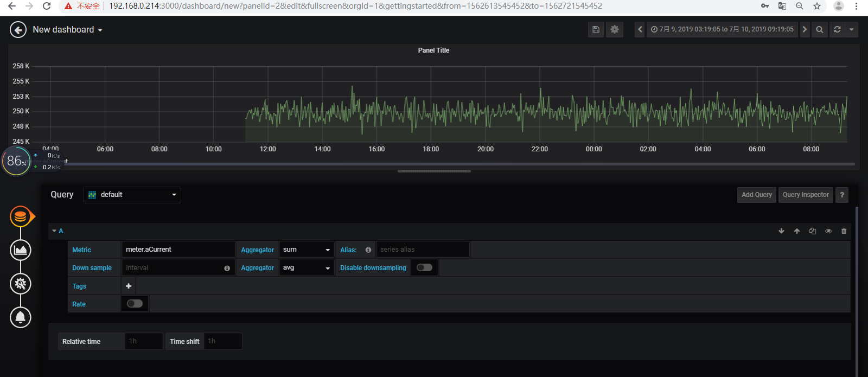The width and height of the screenshot is (868, 377).
Task: Open browser zoom magnifier icon
Action: pyautogui.click(x=800, y=6)
